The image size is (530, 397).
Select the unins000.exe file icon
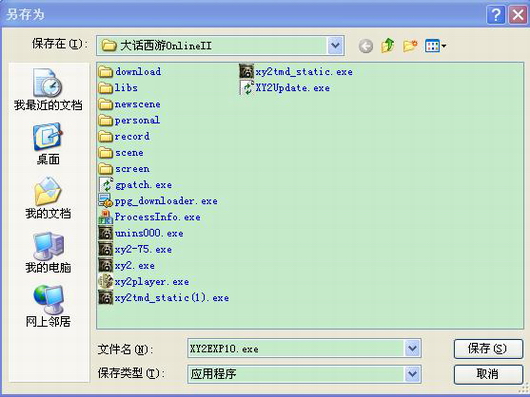[105, 233]
